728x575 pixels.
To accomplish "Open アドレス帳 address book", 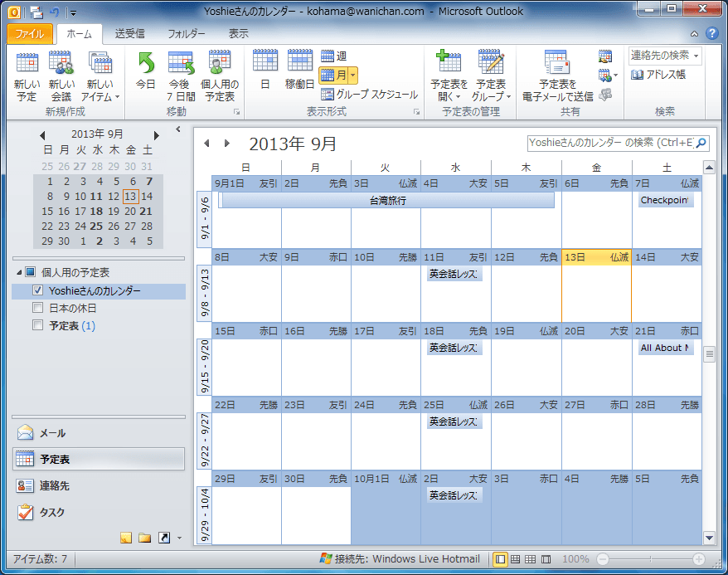I will [658, 75].
